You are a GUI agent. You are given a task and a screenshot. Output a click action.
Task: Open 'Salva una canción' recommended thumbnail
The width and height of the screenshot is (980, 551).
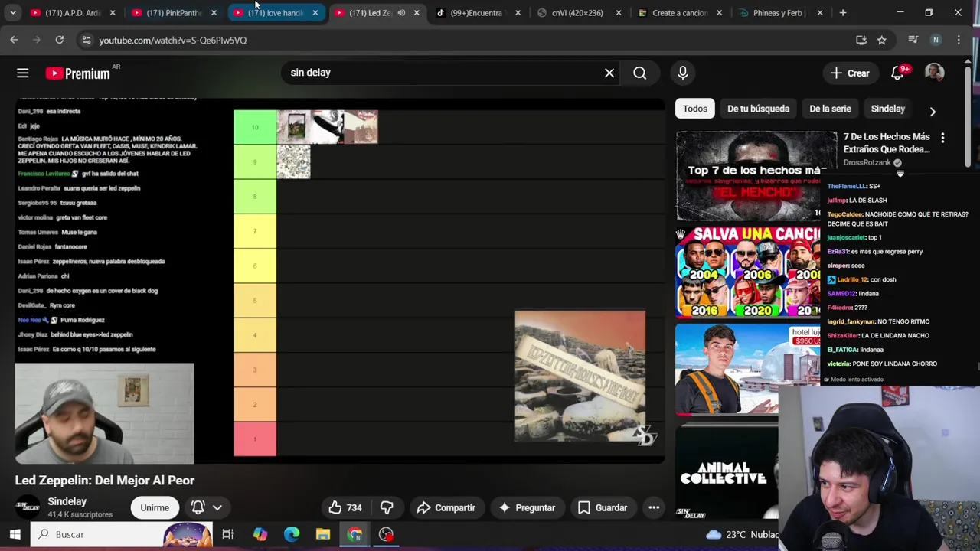pyautogui.click(x=748, y=272)
